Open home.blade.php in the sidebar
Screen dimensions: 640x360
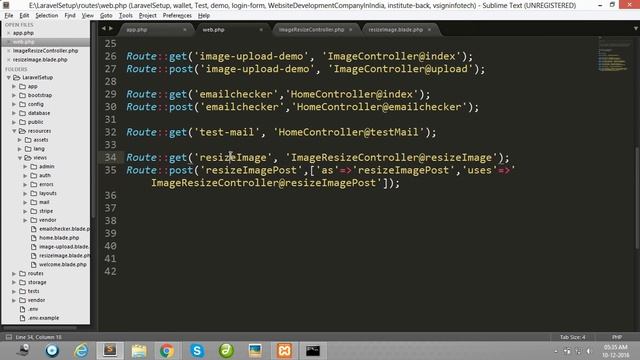point(59,238)
